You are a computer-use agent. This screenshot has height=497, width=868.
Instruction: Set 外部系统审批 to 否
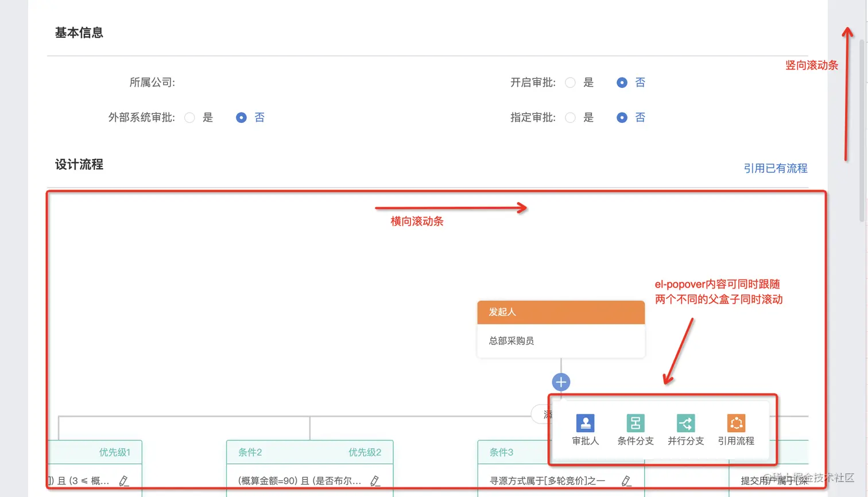pyautogui.click(x=241, y=118)
